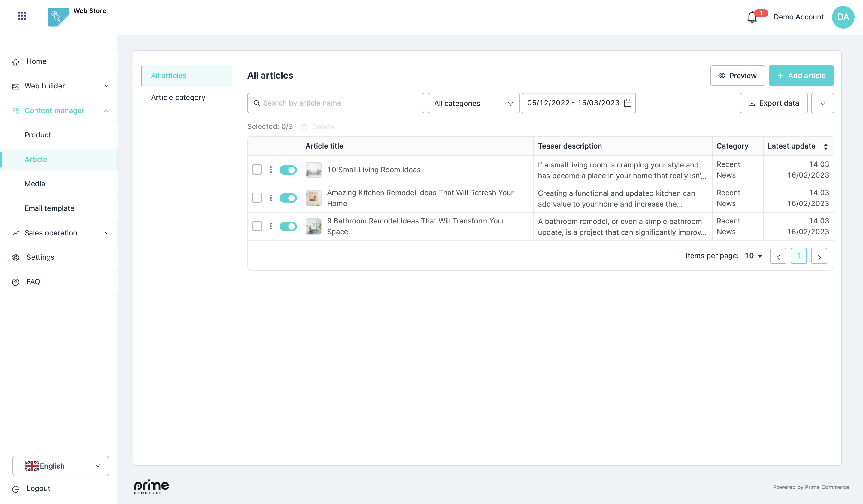Open the All categories dropdown

pos(473,103)
